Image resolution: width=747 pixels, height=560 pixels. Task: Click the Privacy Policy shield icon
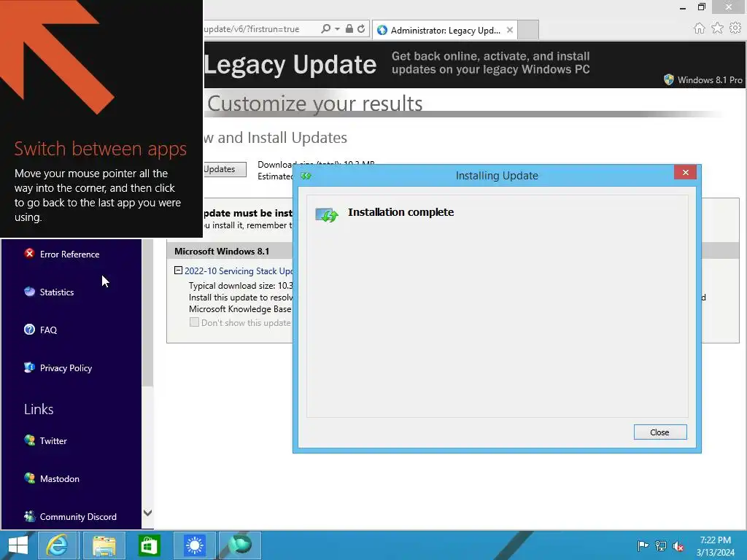(x=29, y=367)
